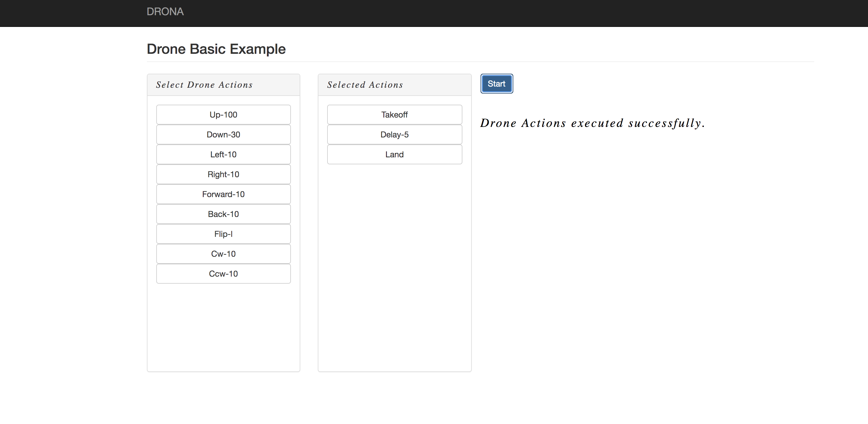Select the Right-10 action item
This screenshot has width=868, height=424.
(x=223, y=174)
